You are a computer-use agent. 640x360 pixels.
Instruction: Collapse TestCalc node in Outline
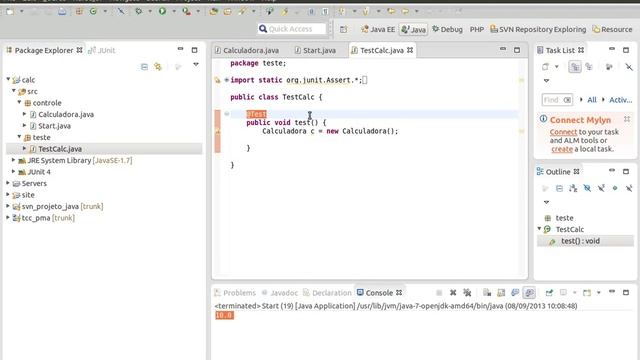click(539, 229)
